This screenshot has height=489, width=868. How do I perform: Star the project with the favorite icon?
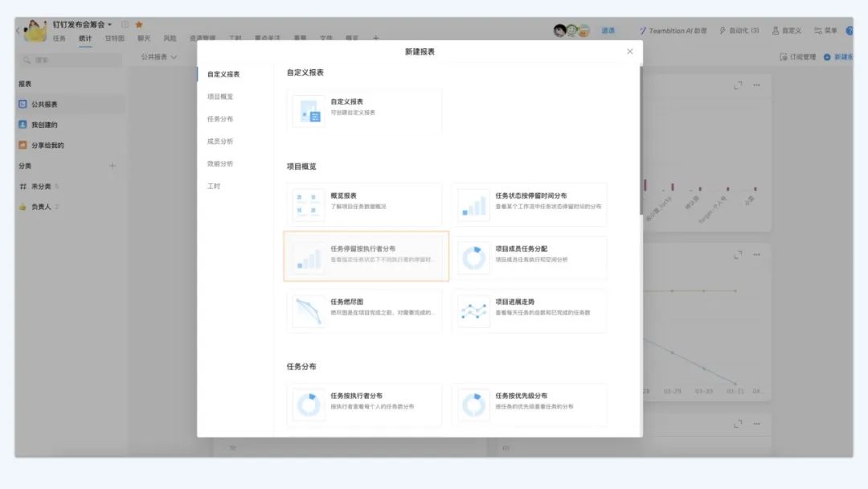pos(139,25)
